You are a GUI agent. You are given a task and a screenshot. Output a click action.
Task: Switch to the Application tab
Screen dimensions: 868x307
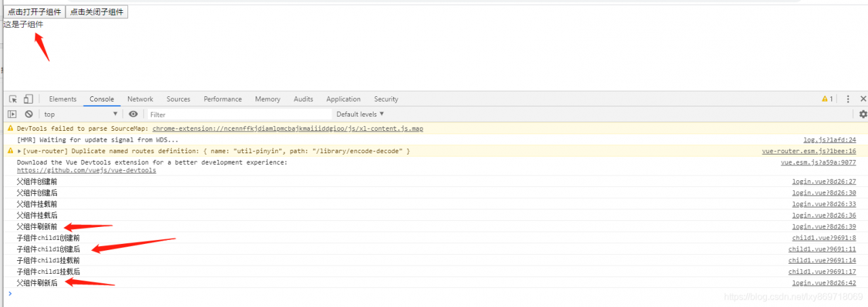click(x=343, y=99)
